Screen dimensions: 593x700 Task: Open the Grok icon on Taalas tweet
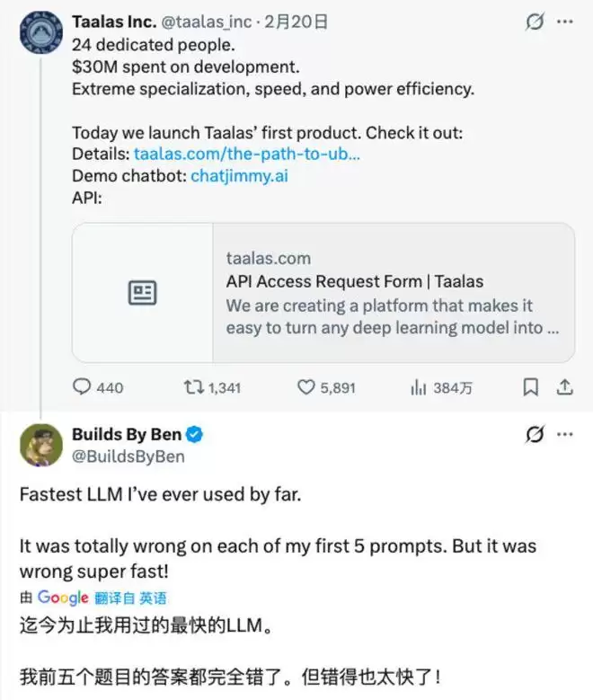535,22
